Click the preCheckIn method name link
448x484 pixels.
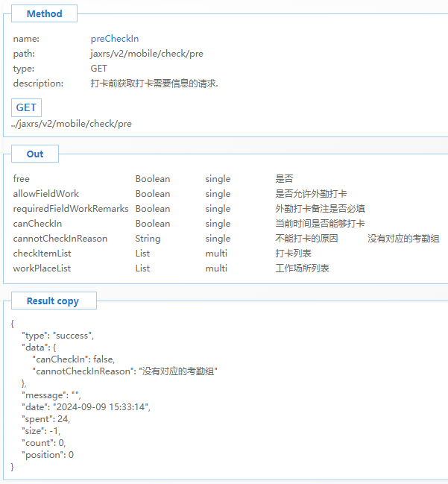(115, 39)
